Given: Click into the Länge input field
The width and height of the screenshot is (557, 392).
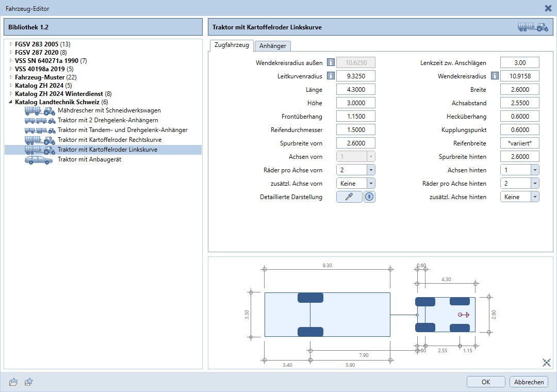Looking at the screenshot, I should 355,90.
